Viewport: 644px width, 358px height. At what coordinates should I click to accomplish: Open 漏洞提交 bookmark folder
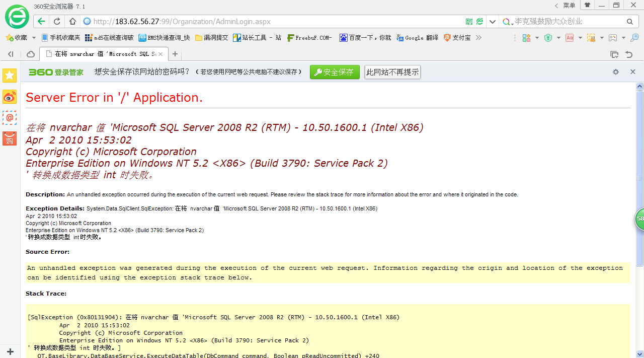[211, 38]
